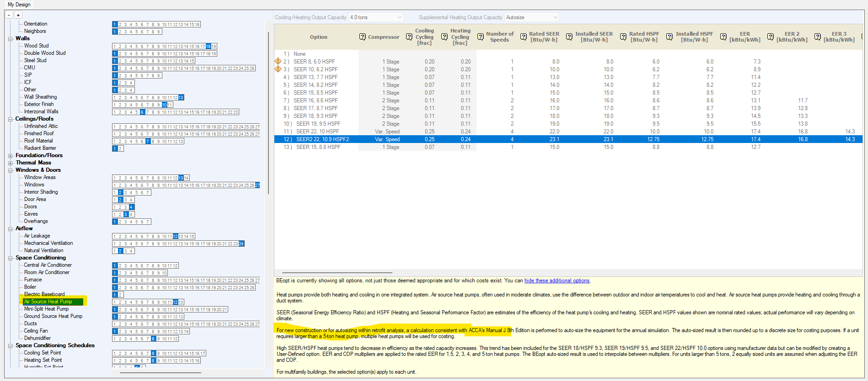Viewport: 868px width, 381px height.
Task: Click warning diamond on SEER 8, 6.0 HSPF row
Action: pyautogui.click(x=278, y=61)
